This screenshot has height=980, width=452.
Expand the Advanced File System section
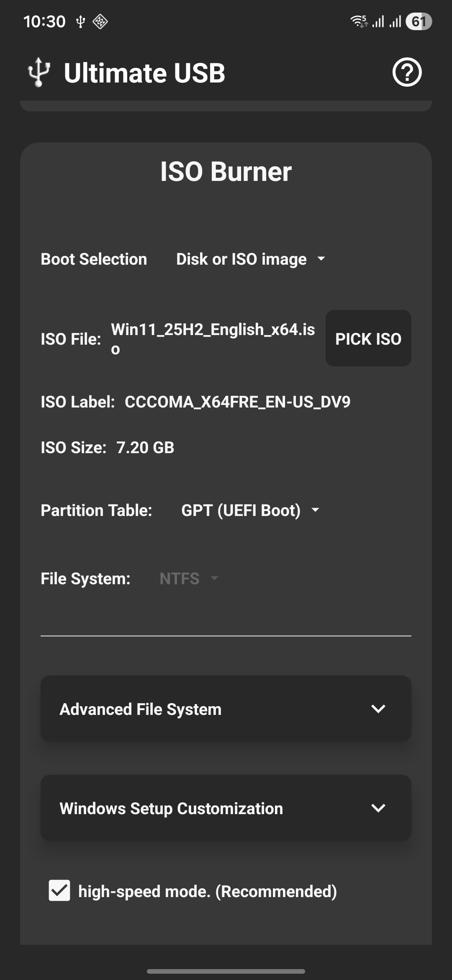tap(226, 709)
